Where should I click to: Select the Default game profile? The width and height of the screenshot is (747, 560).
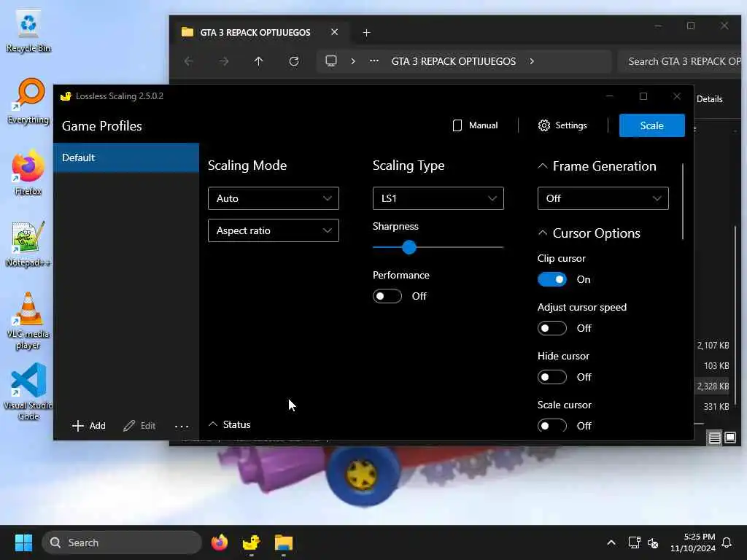(126, 157)
